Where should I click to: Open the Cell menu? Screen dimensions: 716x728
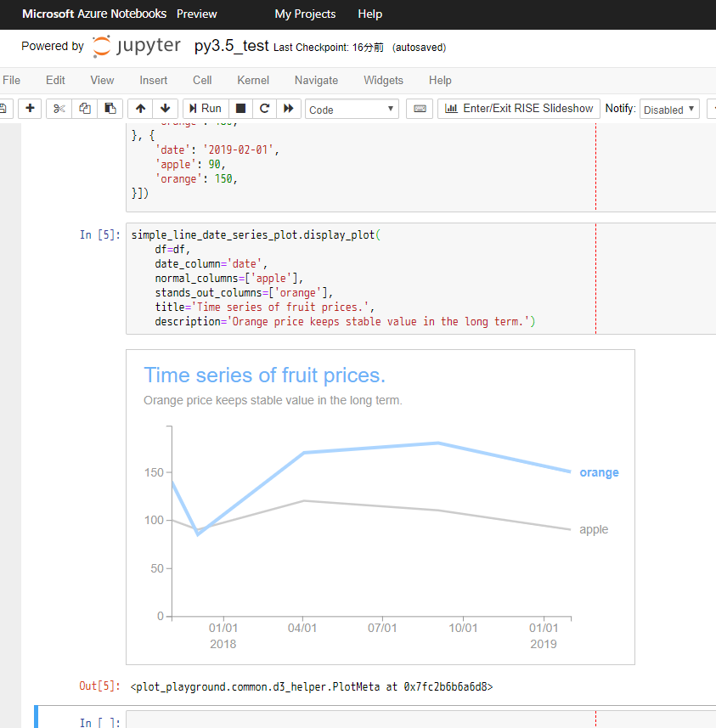202,80
